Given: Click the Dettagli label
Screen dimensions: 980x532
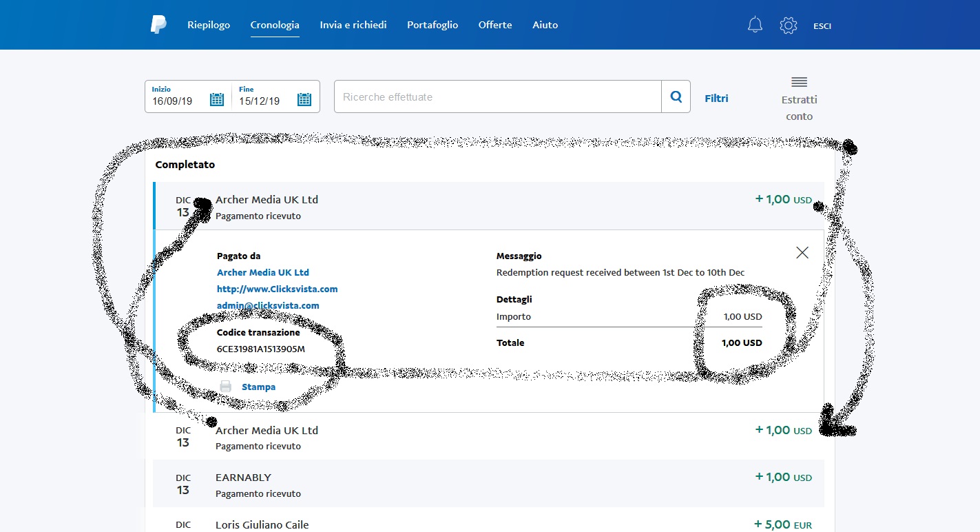Looking at the screenshot, I should pos(514,299).
